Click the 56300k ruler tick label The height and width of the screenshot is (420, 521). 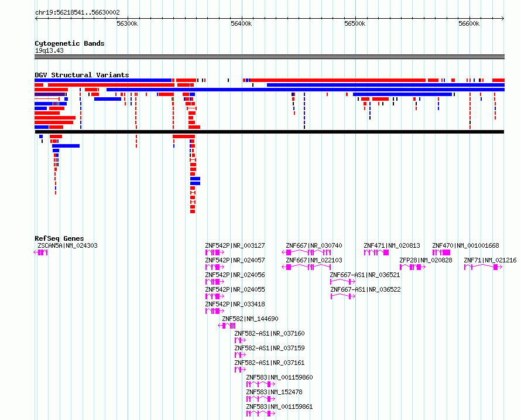pos(127,23)
